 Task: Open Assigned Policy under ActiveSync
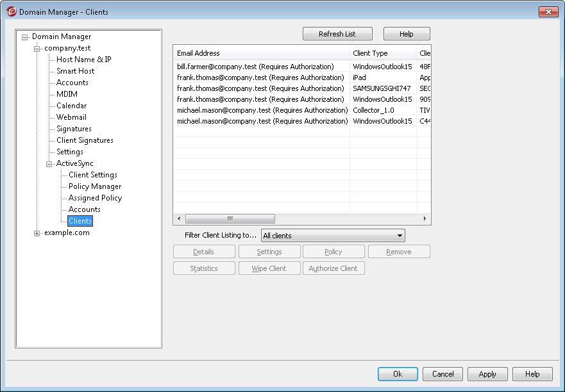[x=95, y=198]
